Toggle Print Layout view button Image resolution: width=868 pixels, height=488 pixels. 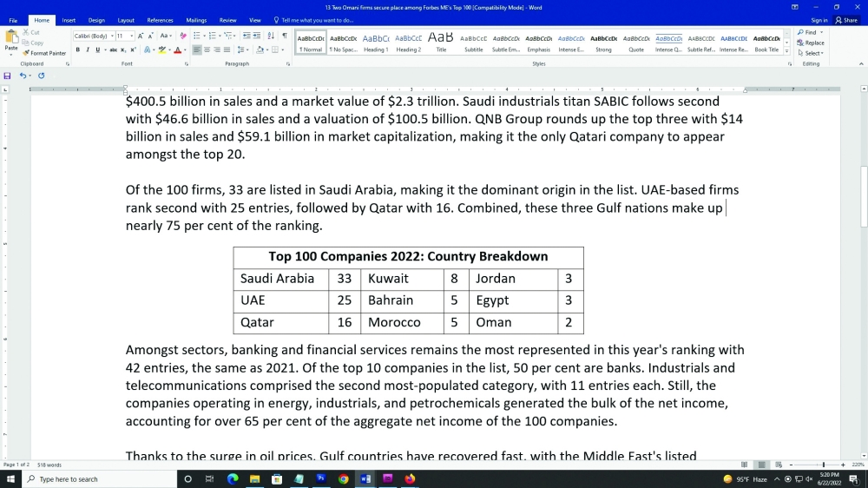click(x=762, y=465)
